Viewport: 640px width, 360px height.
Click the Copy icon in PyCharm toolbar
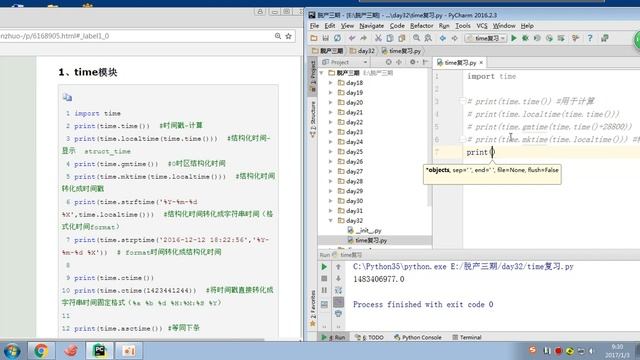tap(390, 38)
